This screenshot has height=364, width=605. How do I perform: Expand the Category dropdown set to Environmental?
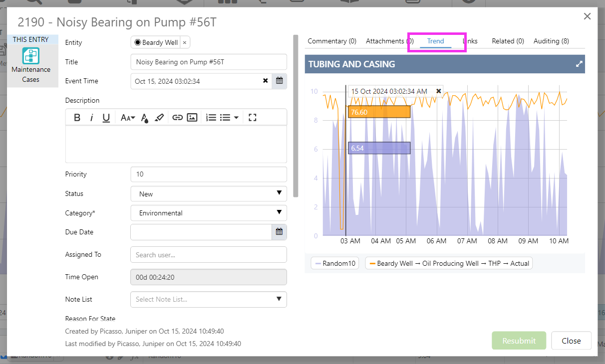tap(209, 213)
